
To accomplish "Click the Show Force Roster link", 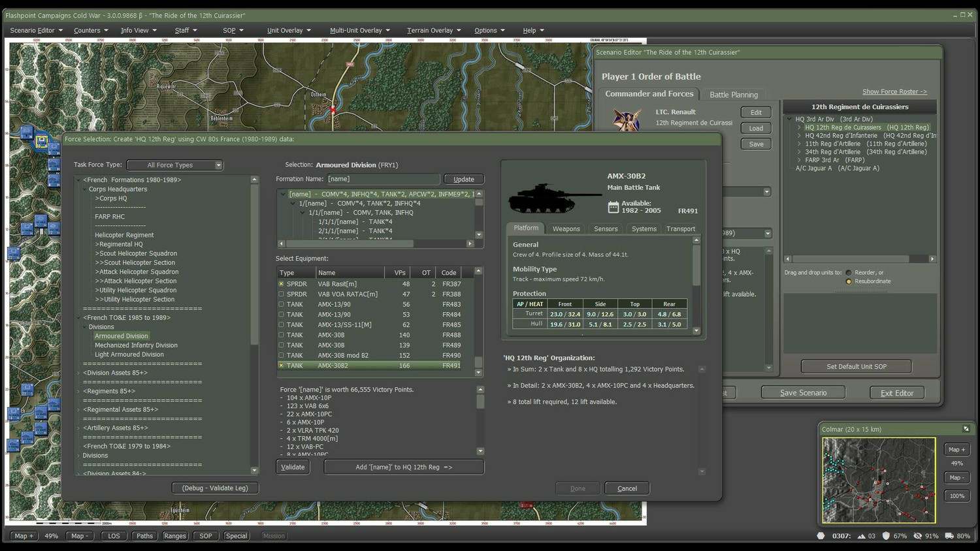I will 894,92.
